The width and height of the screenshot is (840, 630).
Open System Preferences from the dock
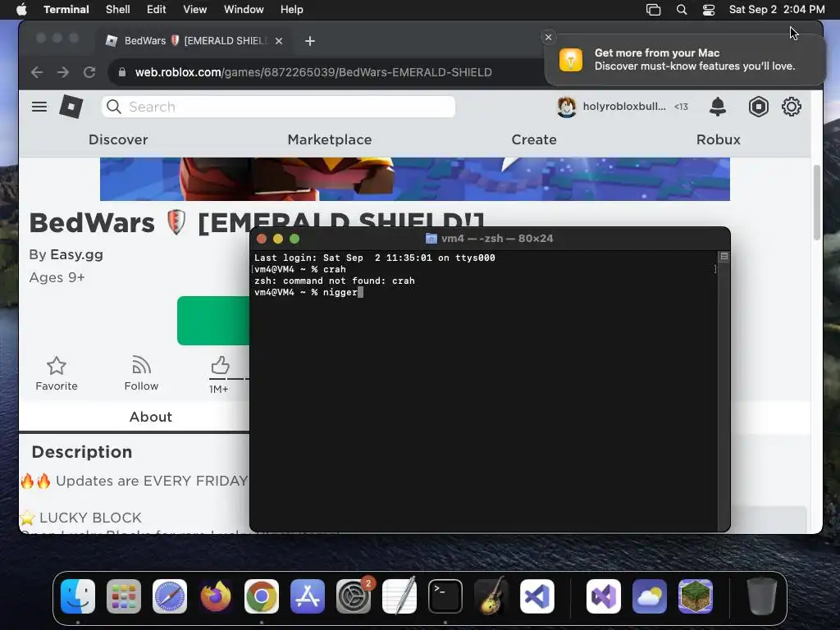coord(354,596)
